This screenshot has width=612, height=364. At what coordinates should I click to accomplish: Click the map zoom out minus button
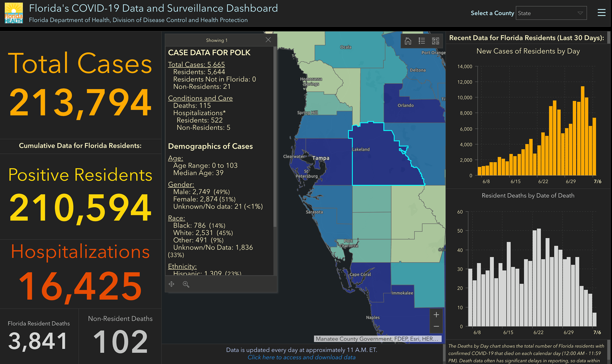click(x=436, y=327)
